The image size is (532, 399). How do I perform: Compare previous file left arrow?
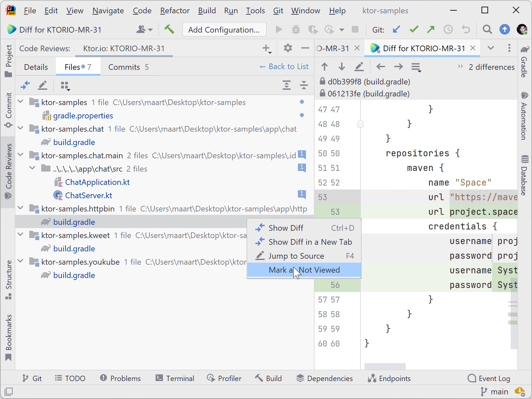point(381,67)
